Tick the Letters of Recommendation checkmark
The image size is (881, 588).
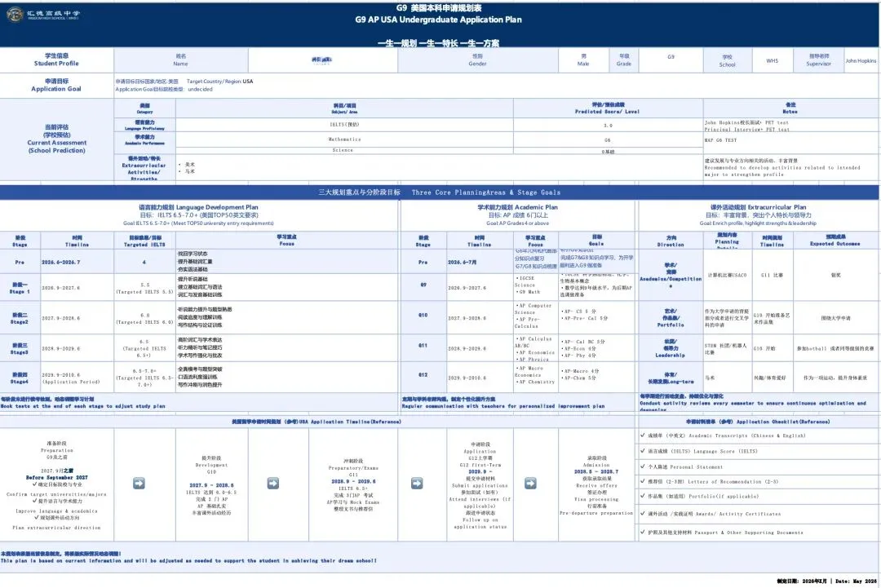click(x=643, y=480)
